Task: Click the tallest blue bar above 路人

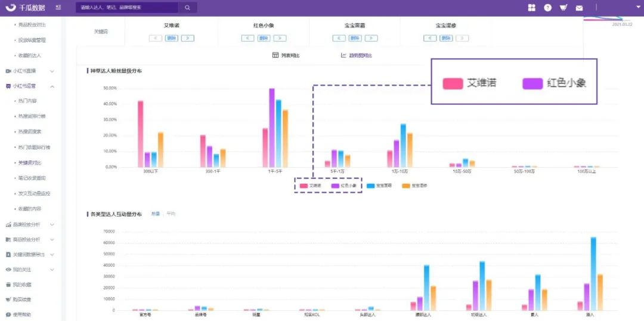Action: pos(593,274)
